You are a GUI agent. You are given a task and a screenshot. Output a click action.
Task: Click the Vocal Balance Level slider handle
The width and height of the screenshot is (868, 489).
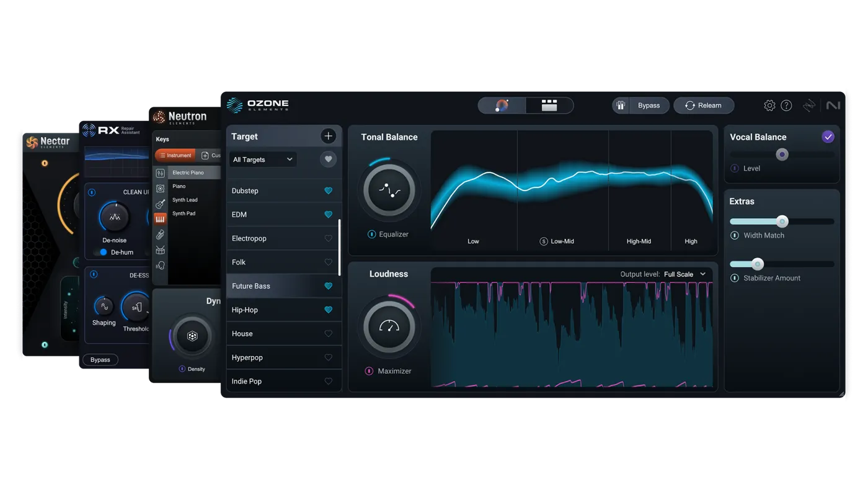pos(782,155)
